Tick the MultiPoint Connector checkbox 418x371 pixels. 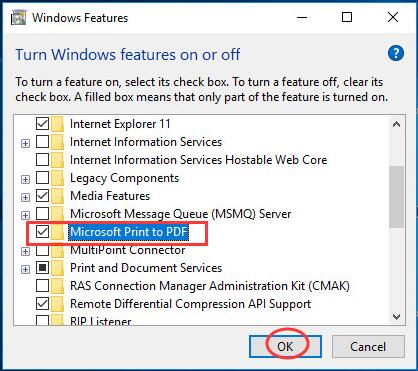[x=42, y=250]
